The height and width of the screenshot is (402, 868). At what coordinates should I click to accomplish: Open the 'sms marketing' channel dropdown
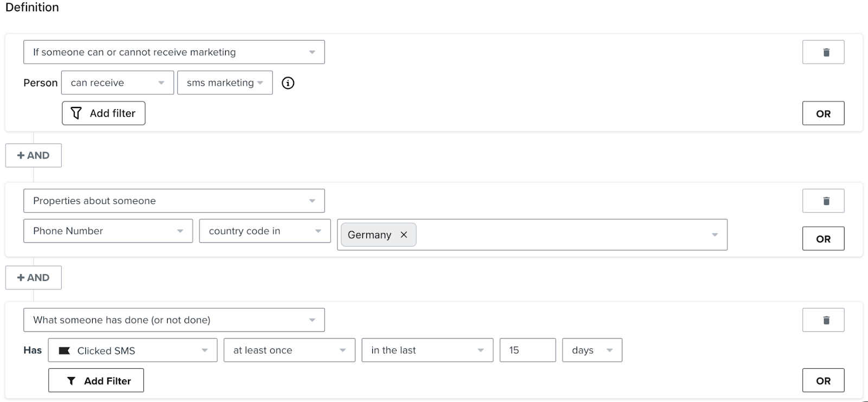coord(225,83)
